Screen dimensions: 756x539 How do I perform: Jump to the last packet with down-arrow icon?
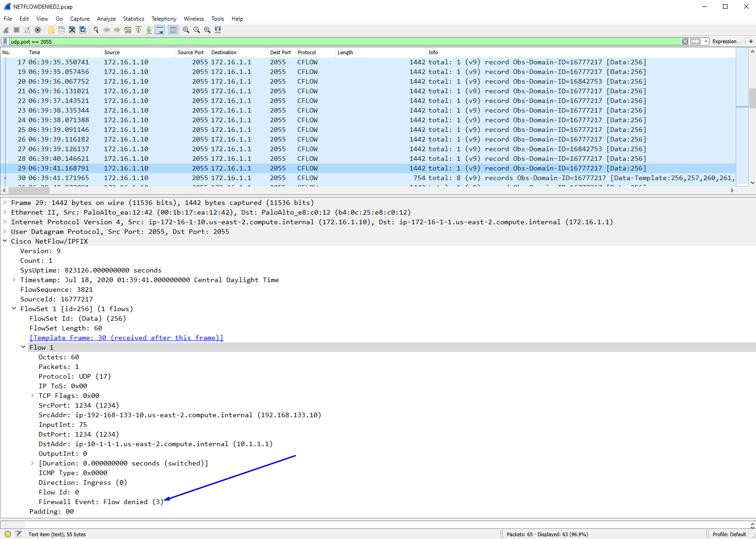click(149, 30)
